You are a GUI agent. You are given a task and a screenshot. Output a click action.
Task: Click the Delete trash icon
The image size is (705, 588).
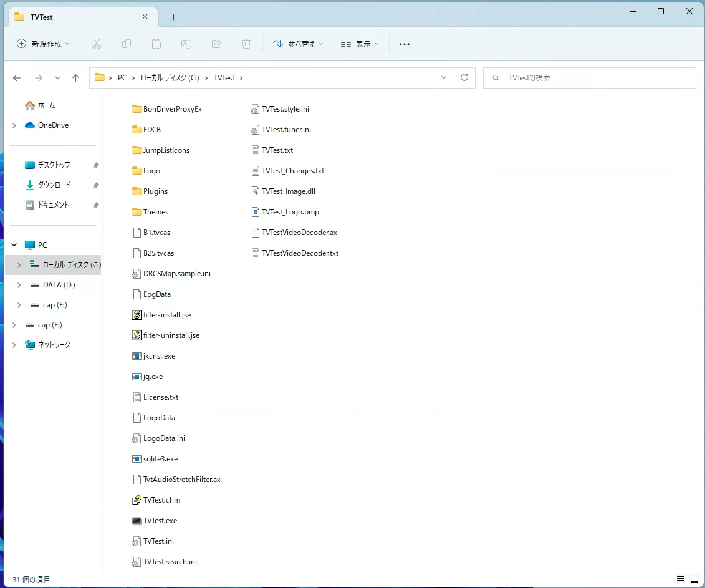(246, 44)
